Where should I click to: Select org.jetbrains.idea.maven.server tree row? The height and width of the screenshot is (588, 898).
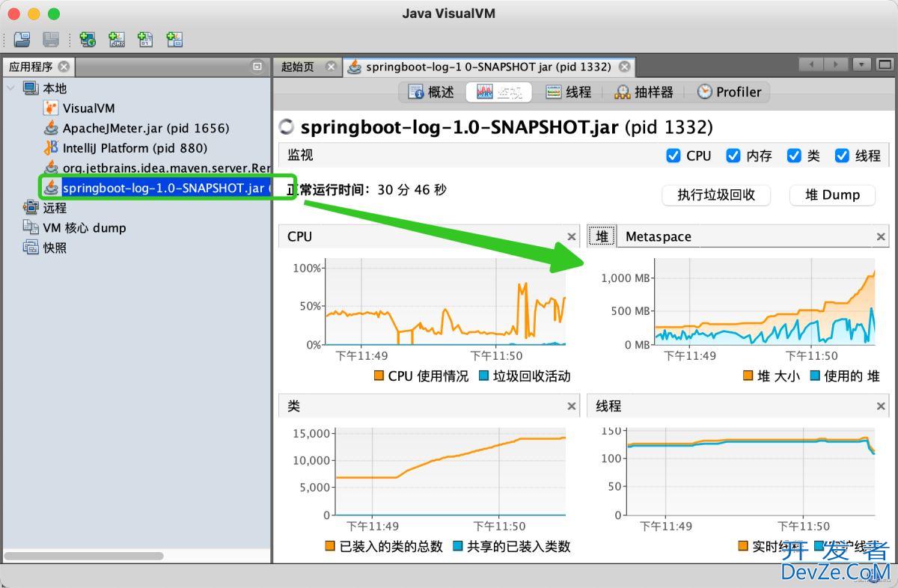click(x=166, y=168)
